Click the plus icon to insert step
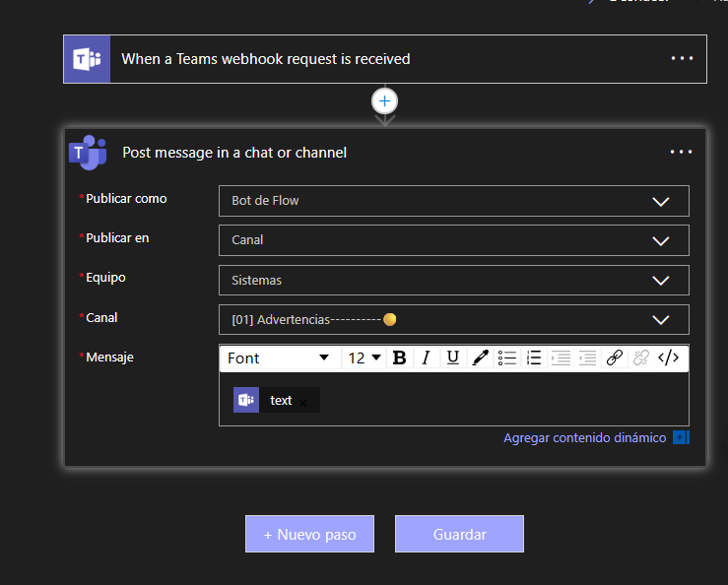Screen dimensions: 728x585 tap(385, 100)
